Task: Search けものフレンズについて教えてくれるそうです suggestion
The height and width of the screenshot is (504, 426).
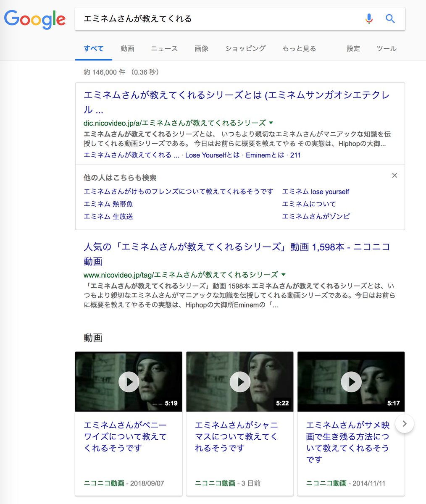Action: point(179,192)
